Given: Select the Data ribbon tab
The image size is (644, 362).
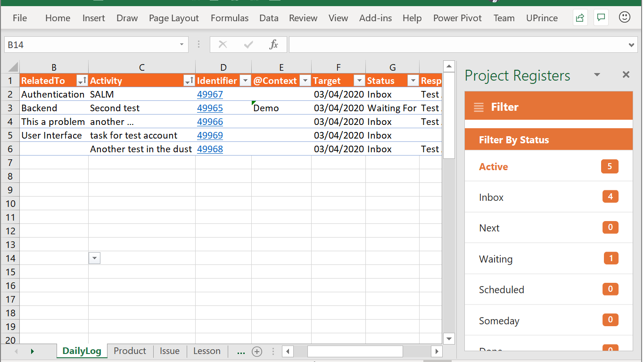Looking at the screenshot, I should coord(269,18).
